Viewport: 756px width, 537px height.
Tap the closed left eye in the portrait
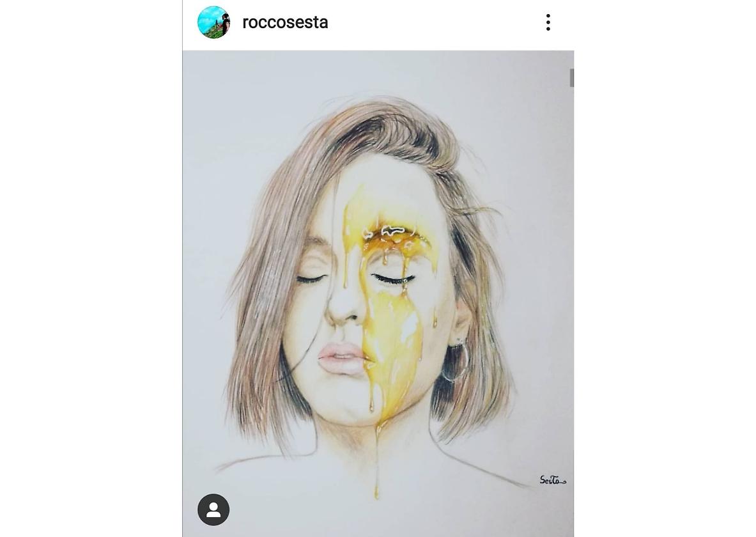pos(311,279)
